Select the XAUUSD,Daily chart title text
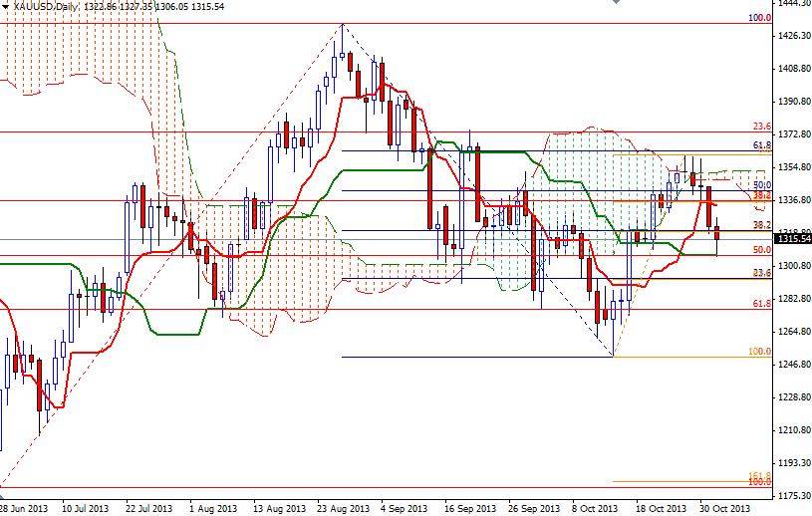The height and width of the screenshot is (516, 812). coord(46,7)
